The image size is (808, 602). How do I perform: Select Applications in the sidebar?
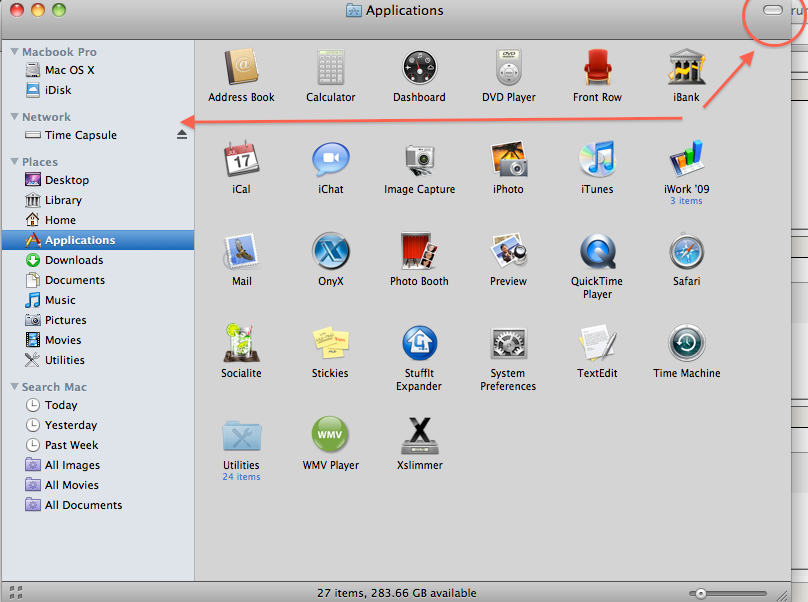click(x=98, y=240)
